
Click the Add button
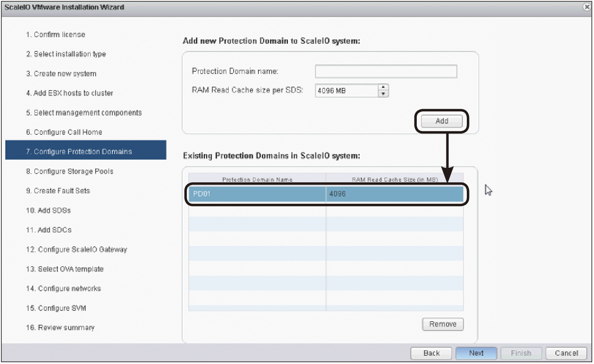(442, 121)
